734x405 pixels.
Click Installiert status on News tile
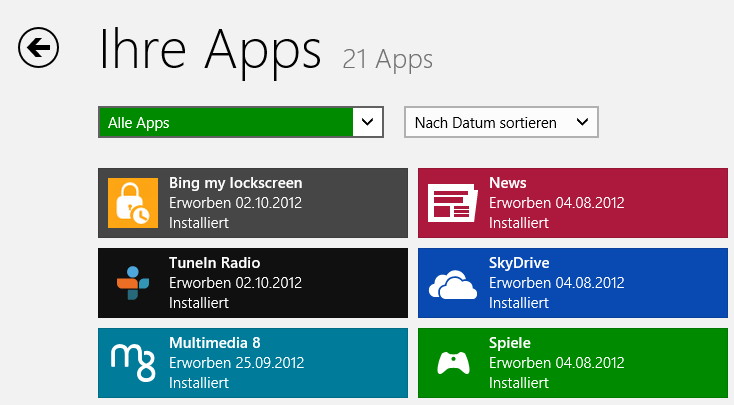519,223
